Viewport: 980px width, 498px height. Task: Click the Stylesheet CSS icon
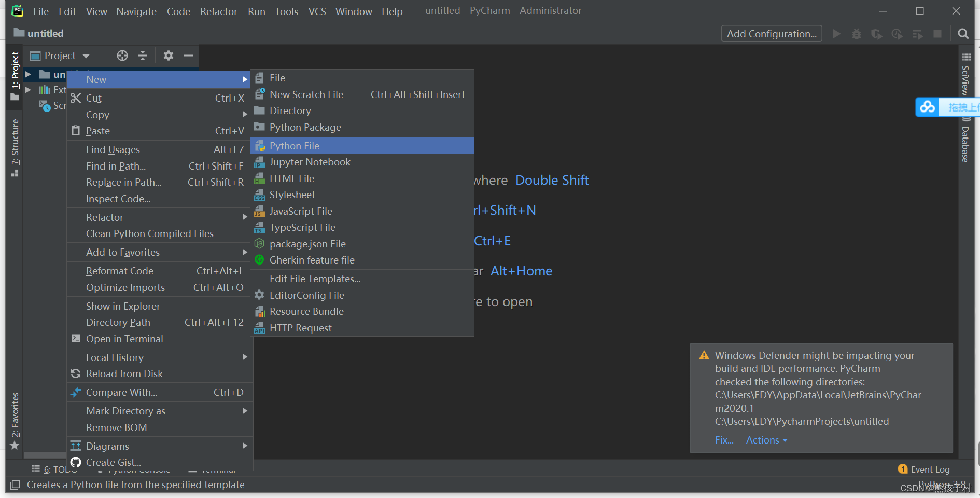point(260,195)
